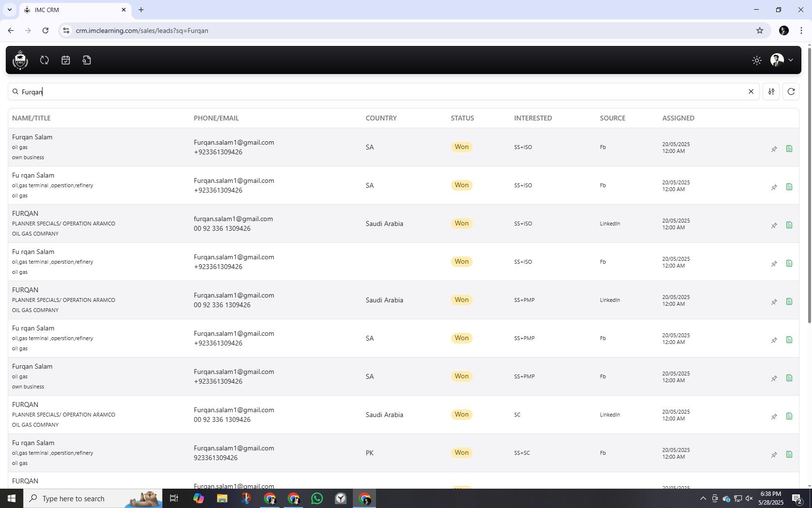The height and width of the screenshot is (508, 812).
Task: Pin the FURQAN SS+ISO LinkedIn lead
Action: (774, 225)
